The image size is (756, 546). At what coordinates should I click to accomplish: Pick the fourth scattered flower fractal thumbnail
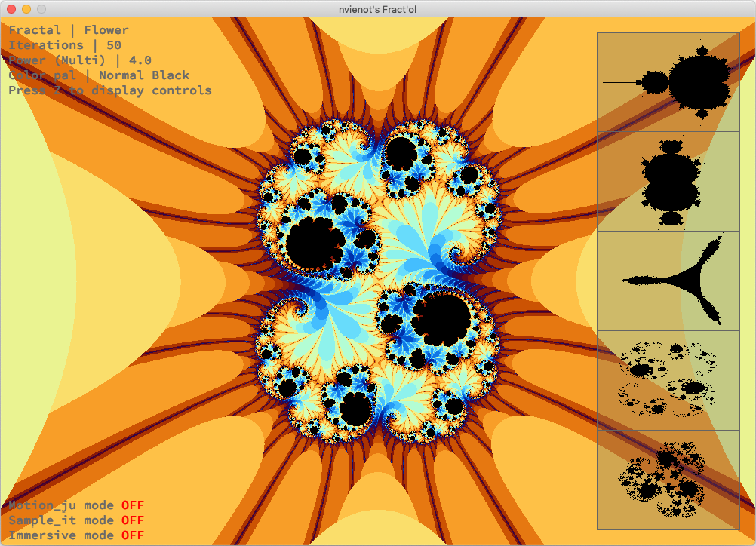coord(668,381)
